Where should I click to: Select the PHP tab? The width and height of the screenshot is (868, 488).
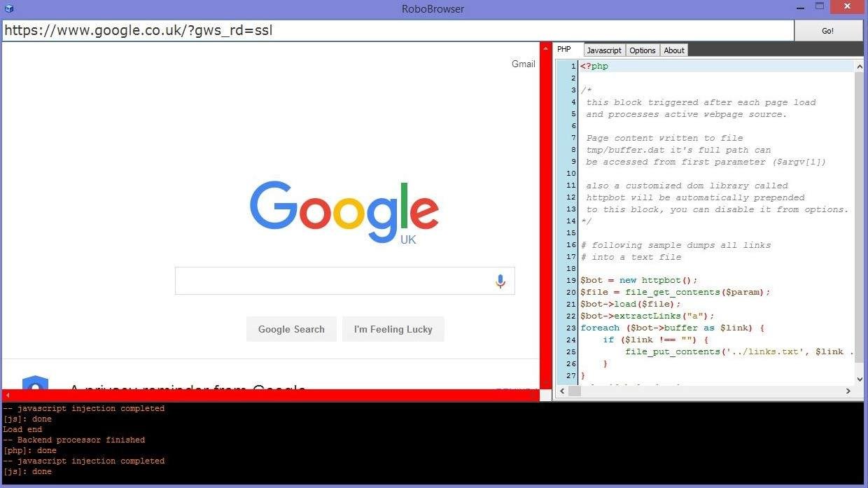coord(564,49)
